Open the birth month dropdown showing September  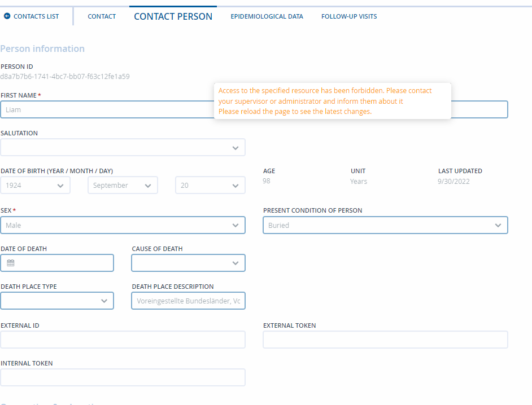pos(123,186)
